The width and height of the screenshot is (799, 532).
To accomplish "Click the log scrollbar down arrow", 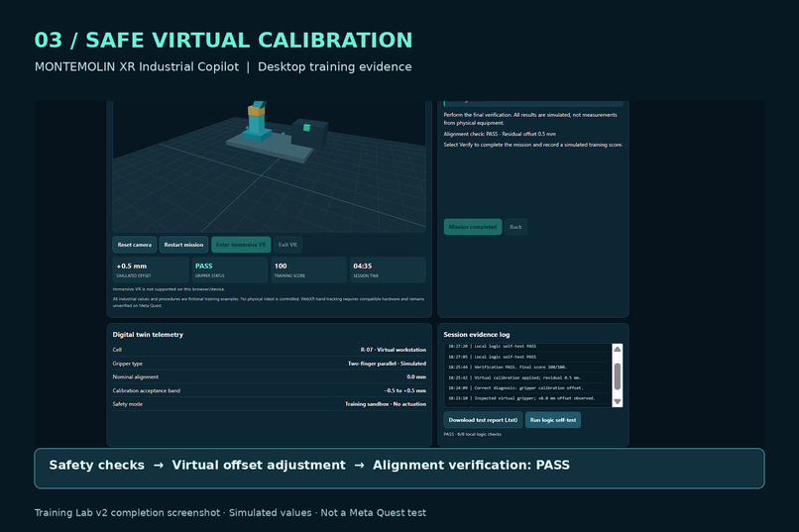I will point(617,401).
